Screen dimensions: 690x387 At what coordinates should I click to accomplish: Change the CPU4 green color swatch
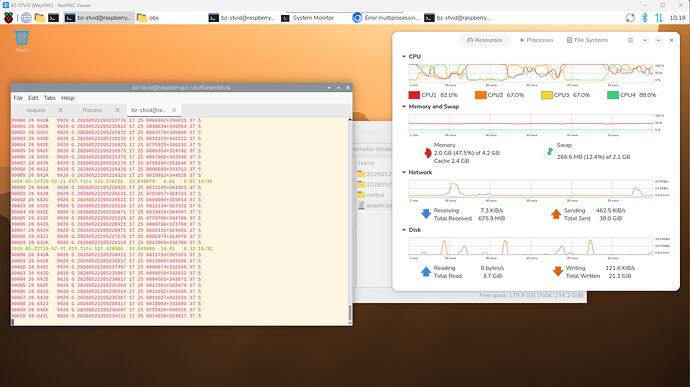point(613,95)
